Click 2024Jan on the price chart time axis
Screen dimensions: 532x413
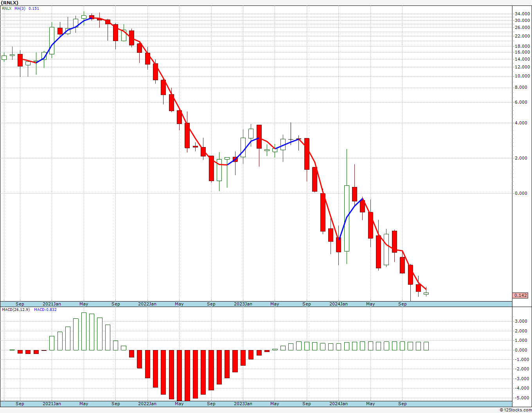point(338,304)
